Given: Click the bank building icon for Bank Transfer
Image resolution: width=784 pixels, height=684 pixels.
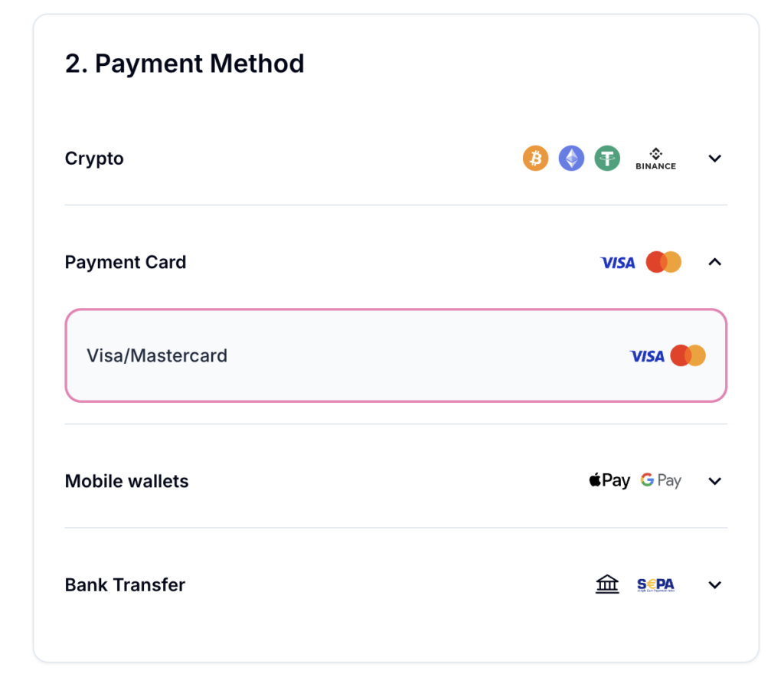Looking at the screenshot, I should click(x=607, y=584).
